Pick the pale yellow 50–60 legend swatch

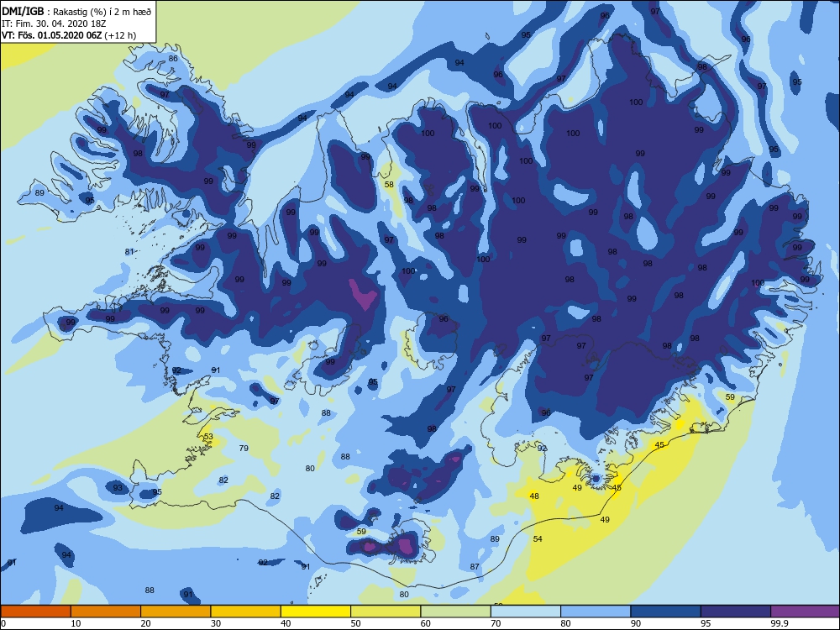pos(386,612)
